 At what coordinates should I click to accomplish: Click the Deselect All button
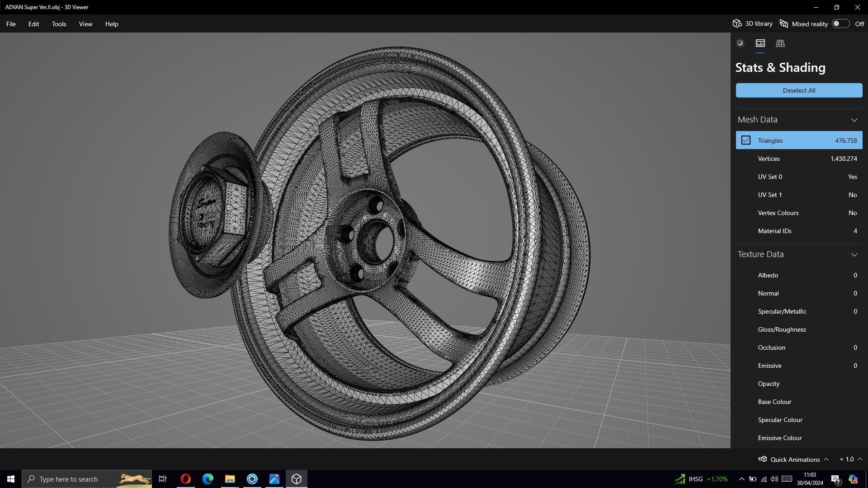(799, 90)
